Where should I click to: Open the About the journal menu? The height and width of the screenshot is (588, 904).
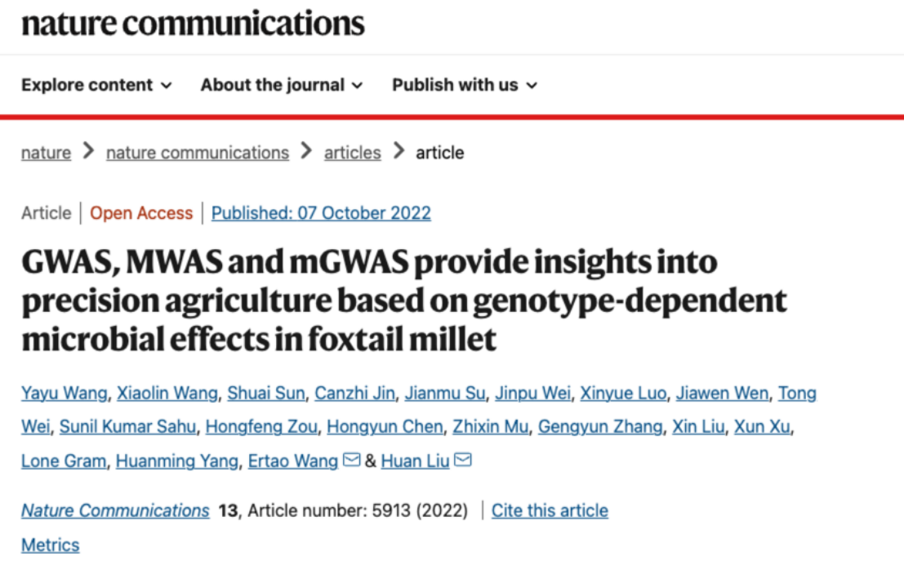[282, 85]
